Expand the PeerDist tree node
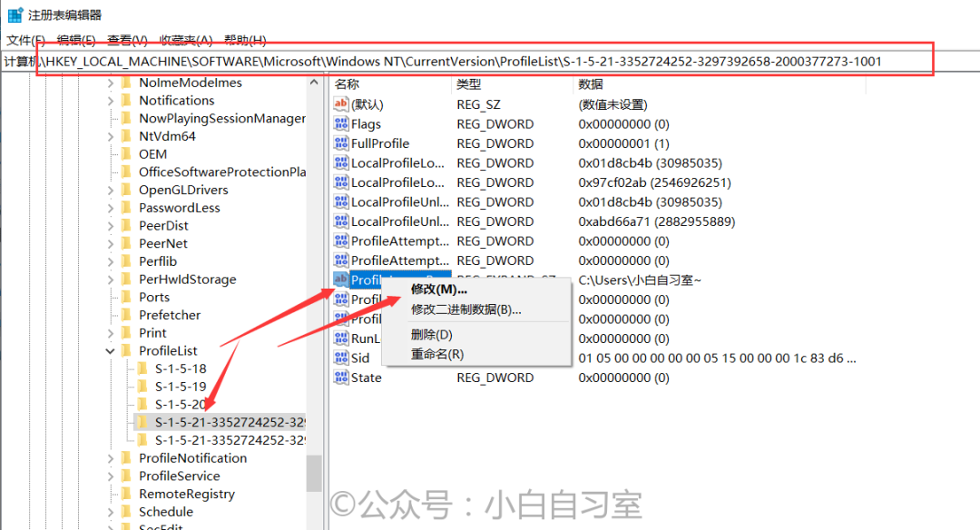 pyautogui.click(x=111, y=226)
